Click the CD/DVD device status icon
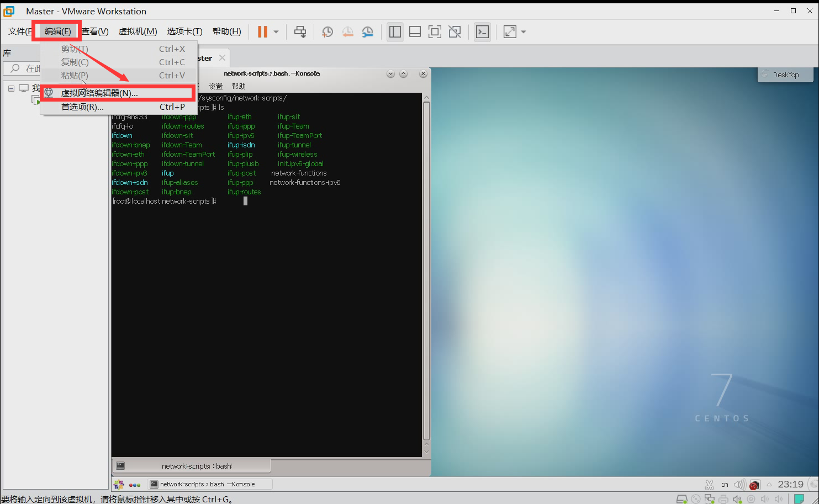The image size is (819, 504). [x=696, y=499]
